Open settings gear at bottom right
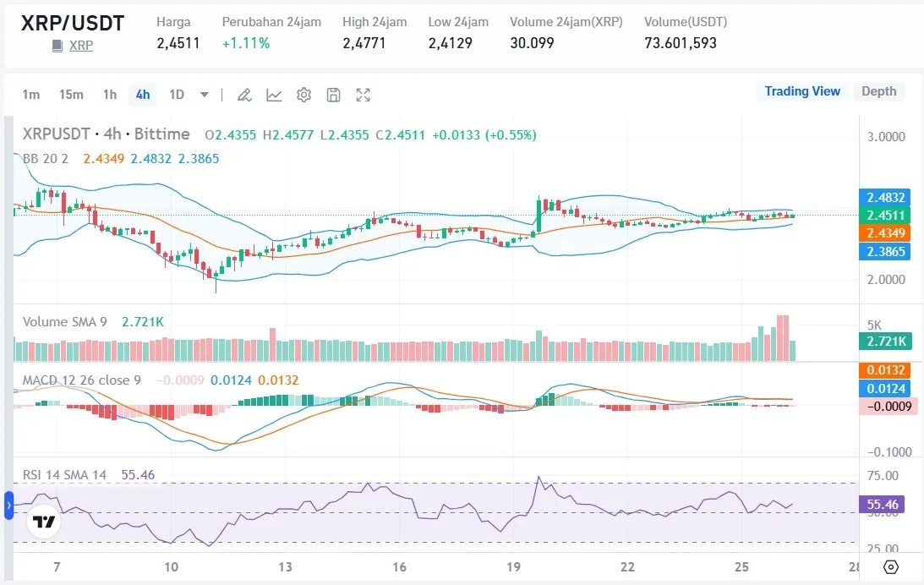Image resolution: width=924 pixels, height=585 pixels. (888, 567)
